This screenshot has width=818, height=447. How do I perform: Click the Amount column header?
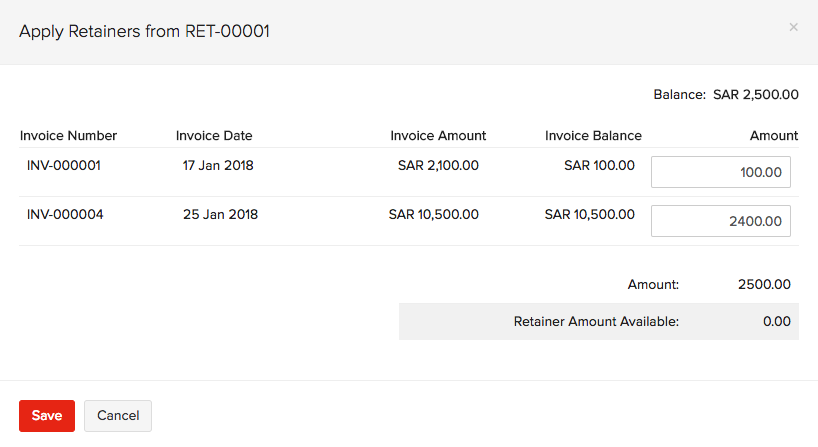coord(774,136)
